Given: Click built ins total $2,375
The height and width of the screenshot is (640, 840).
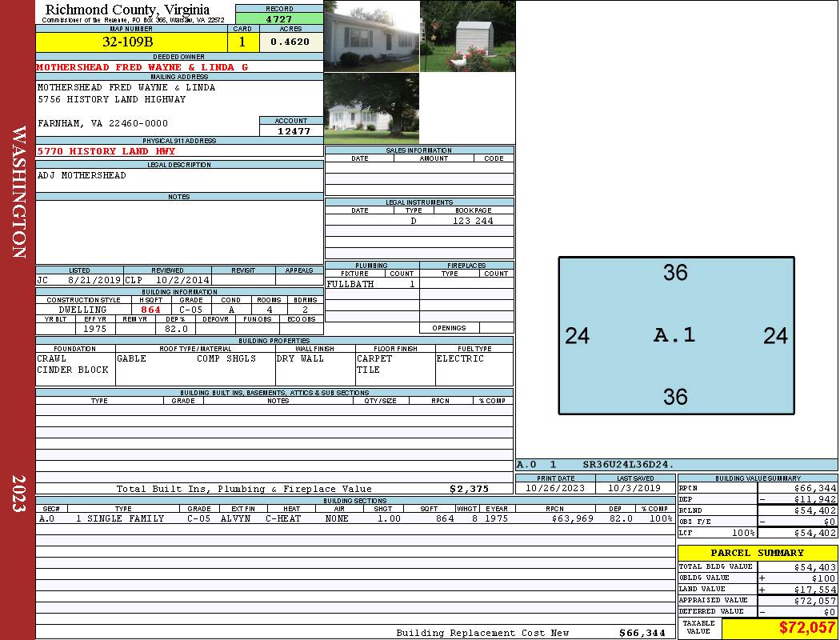Looking at the screenshot, I should click(x=470, y=489).
